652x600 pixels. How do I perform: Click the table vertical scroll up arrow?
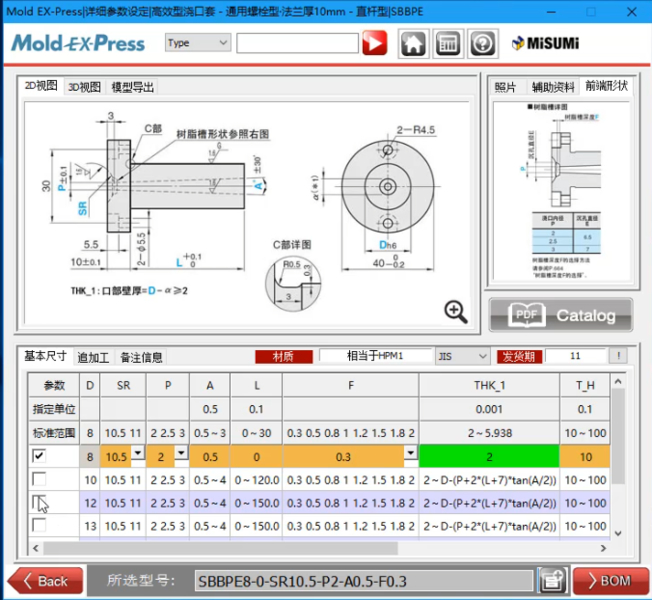pos(618,381)
